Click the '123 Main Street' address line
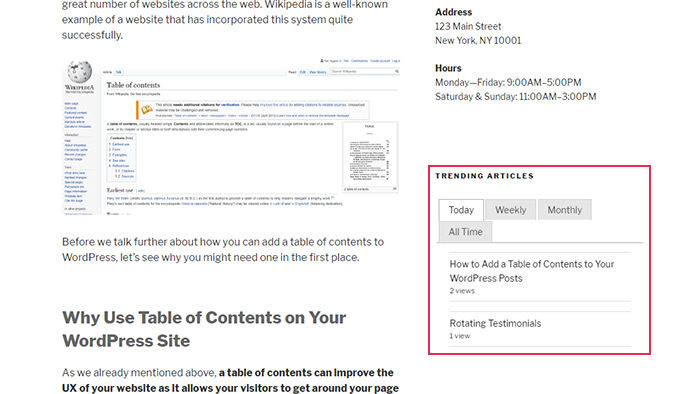Image resolution: width=700 pixels, height=394 pixels. tap(468, 26)
